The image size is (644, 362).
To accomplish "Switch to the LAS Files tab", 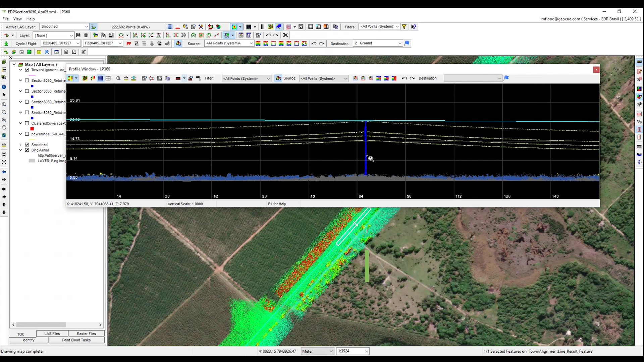I will 52,334.
